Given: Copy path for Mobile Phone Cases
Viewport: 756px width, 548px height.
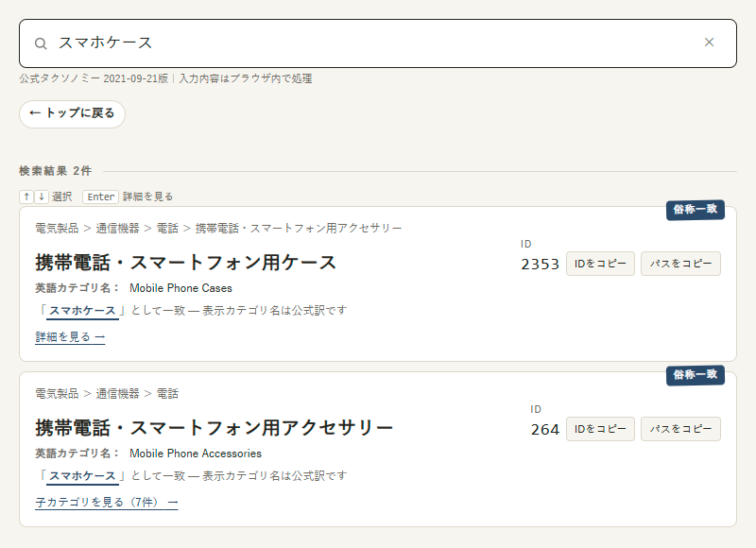Looking at the screenshot, I should [x=680, y=264].
